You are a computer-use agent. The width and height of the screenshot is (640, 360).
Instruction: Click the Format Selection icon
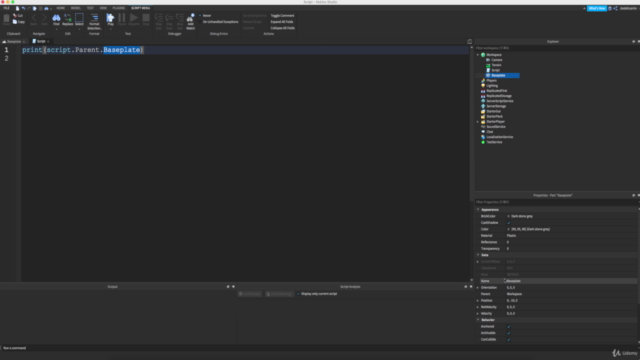94,18
